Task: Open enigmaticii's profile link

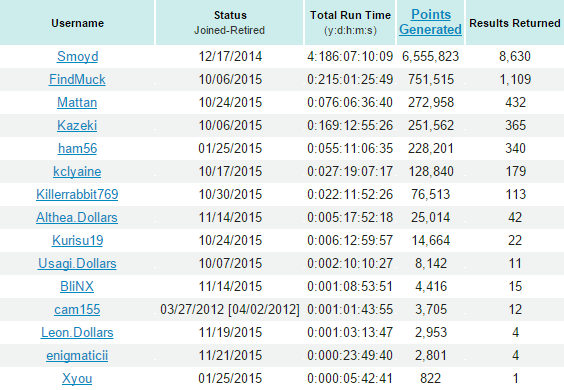Action: pyautogui.click(x=77, y=356)
